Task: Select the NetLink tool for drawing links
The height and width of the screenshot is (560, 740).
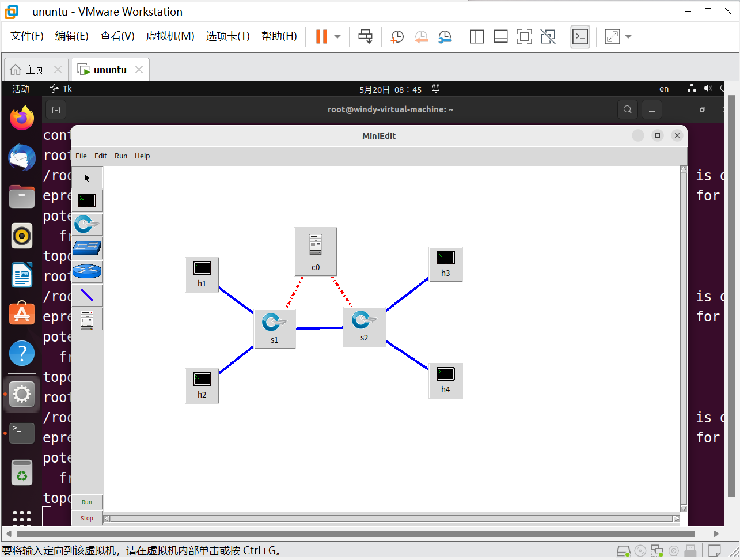Action: 86,295
